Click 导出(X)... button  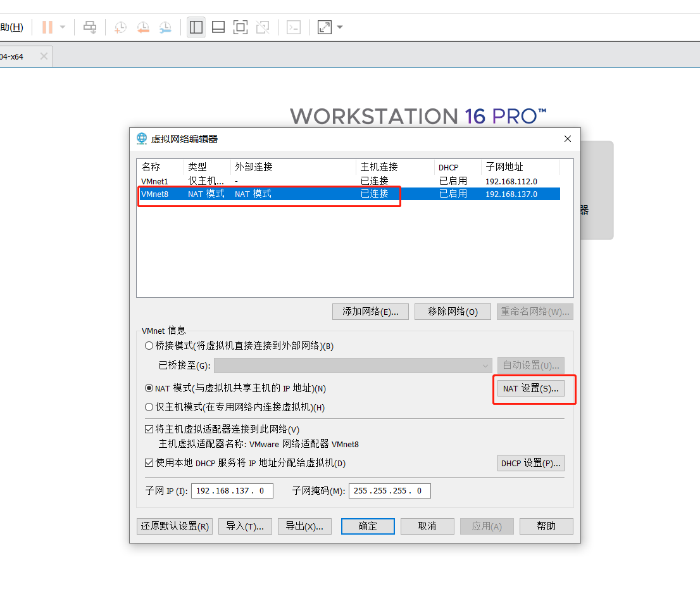[x=304, y=526]
